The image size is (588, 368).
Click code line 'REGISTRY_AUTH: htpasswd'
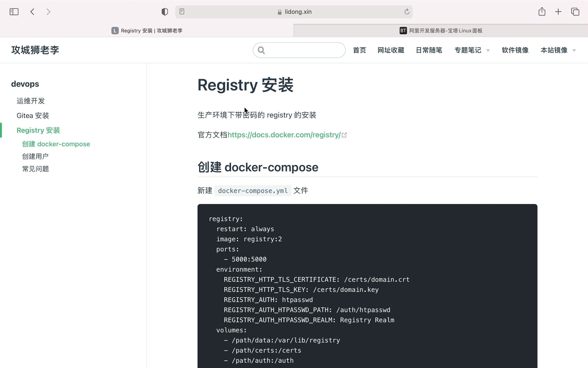coord(268,300)
